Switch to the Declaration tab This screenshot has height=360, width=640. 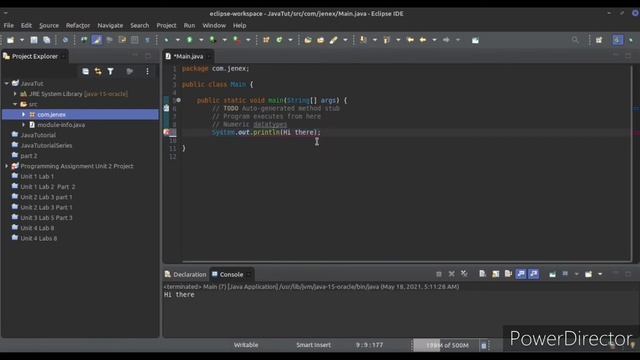(186, 274)
